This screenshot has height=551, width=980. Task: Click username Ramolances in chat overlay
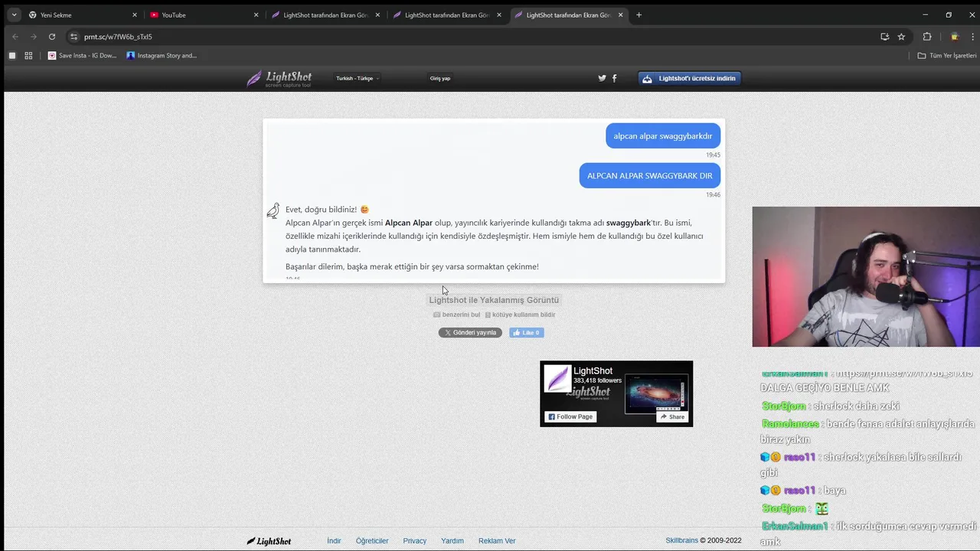tap(790, 424)
